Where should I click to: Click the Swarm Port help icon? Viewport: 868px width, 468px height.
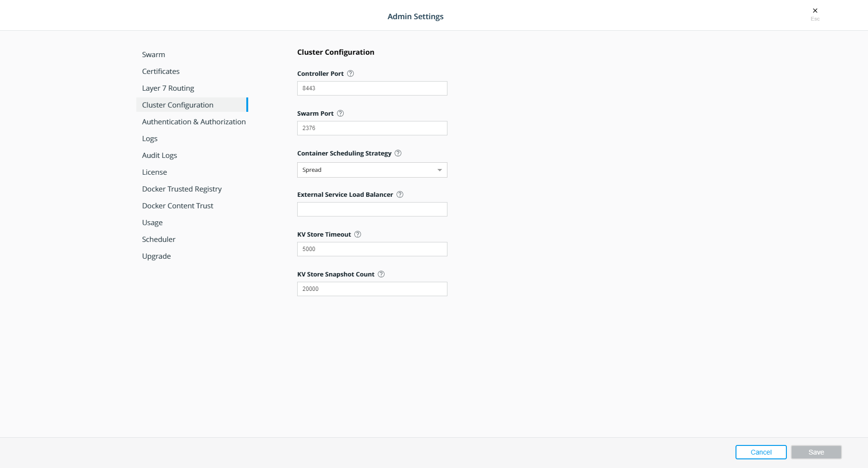[340, 113]
